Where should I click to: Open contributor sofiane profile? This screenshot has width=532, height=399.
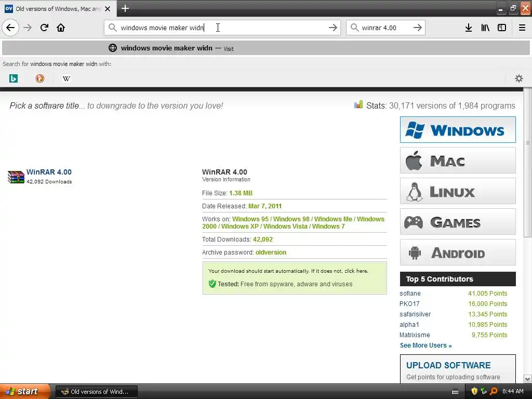coord(410,294)
